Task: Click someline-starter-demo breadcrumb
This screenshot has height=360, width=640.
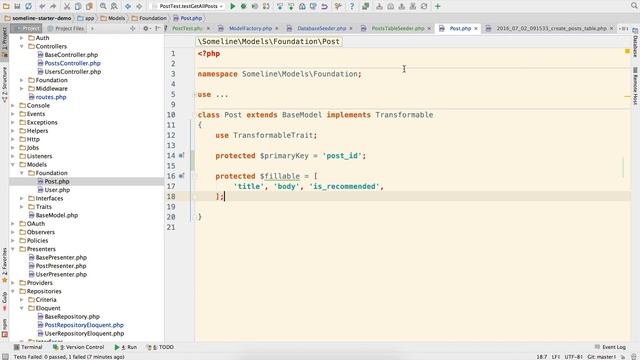Action: [38, 18]
